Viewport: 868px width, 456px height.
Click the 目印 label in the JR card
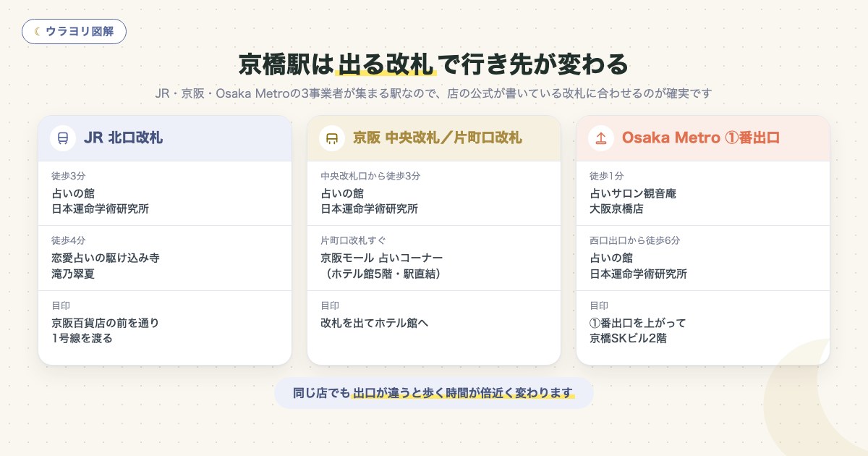(61, 305)
